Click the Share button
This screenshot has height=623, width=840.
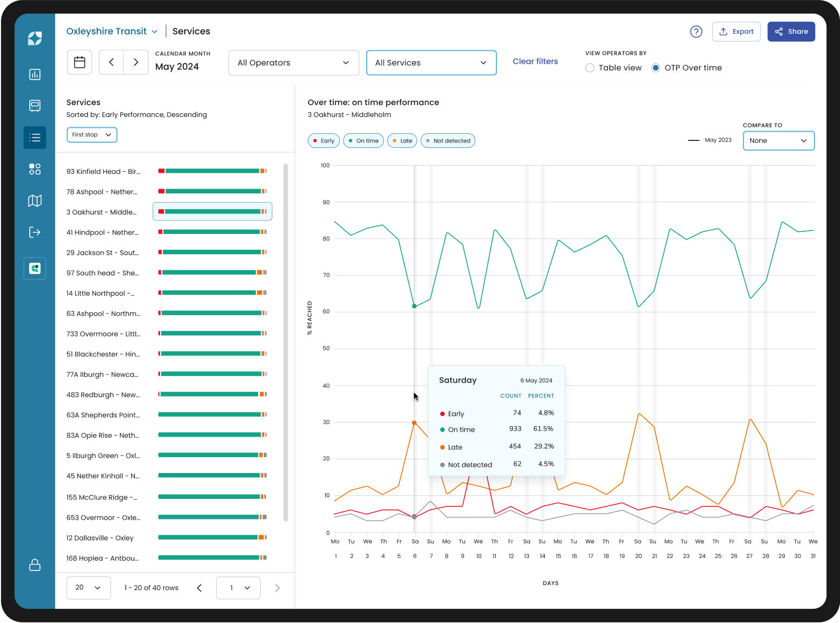[x=791, y=31]
